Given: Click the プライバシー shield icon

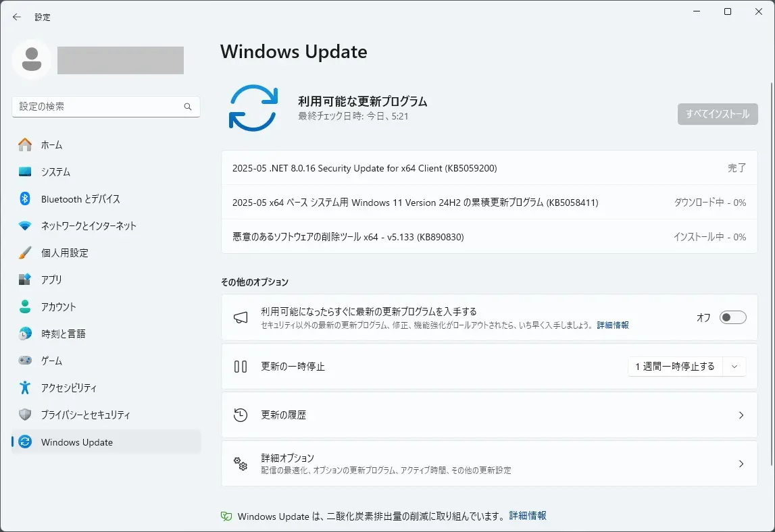Looking at the screenshot, I should click(25, 415).
